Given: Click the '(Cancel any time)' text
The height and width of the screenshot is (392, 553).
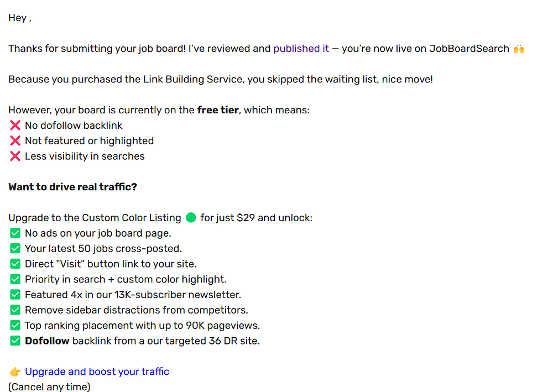Looking at the screenshot, I should (x=49, y=386).
